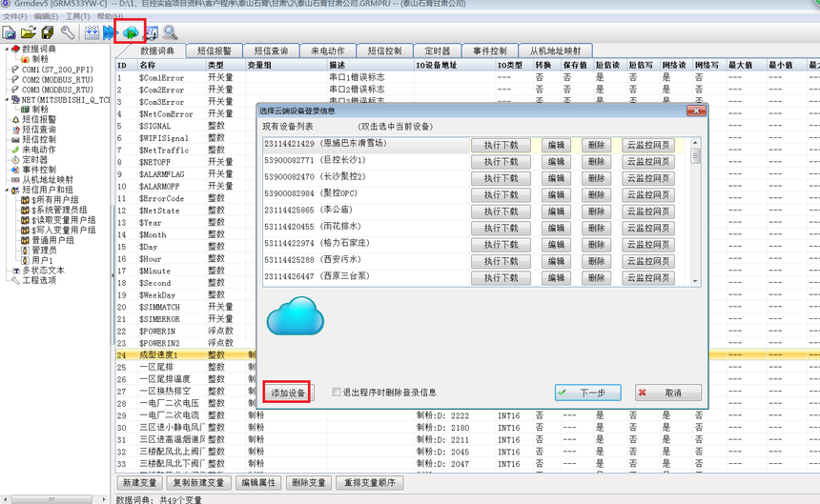Open 工程选项 in the tree

(39, 280)
